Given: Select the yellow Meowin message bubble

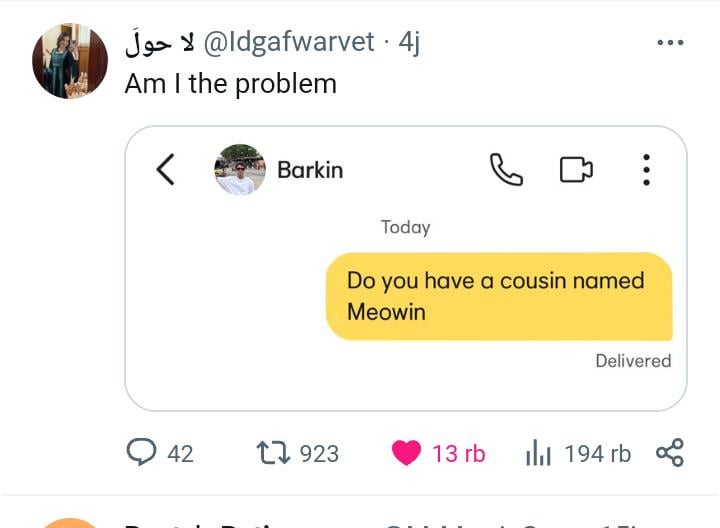Looking at the screenshot, I should click(x=499, y=296).
